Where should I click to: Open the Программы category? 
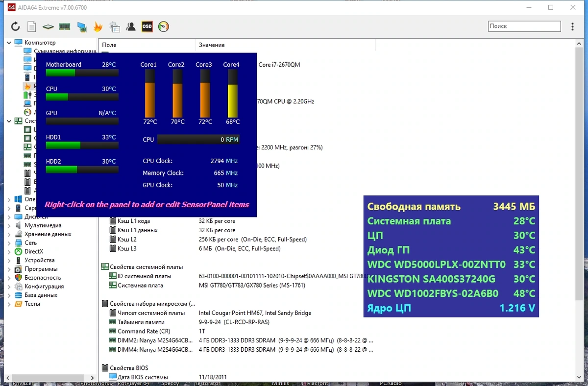pos(41,269)
